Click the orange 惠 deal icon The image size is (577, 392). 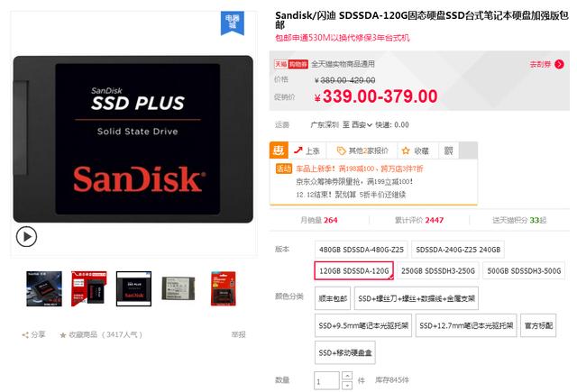[279, 150]
